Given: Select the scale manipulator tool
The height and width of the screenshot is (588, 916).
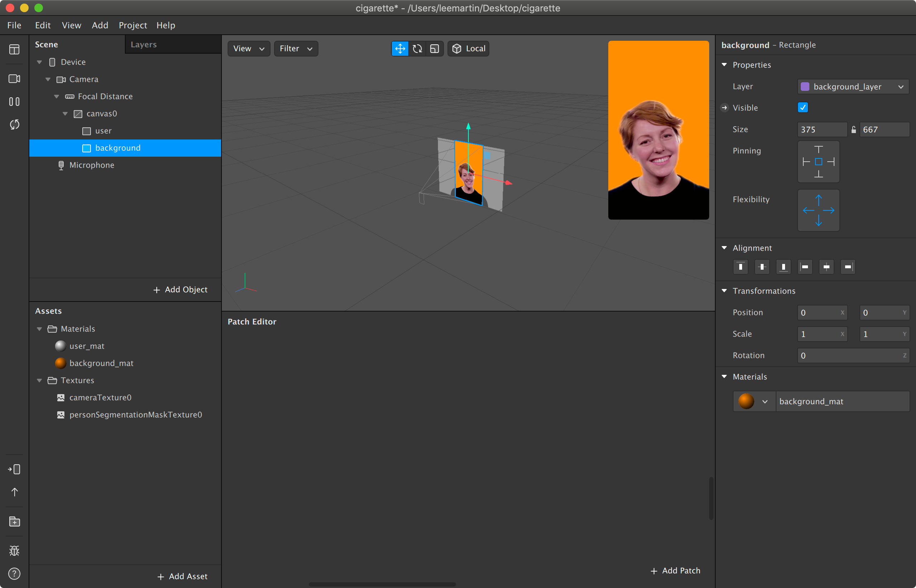Looking at the screenshot, I should tap(434, 49).
